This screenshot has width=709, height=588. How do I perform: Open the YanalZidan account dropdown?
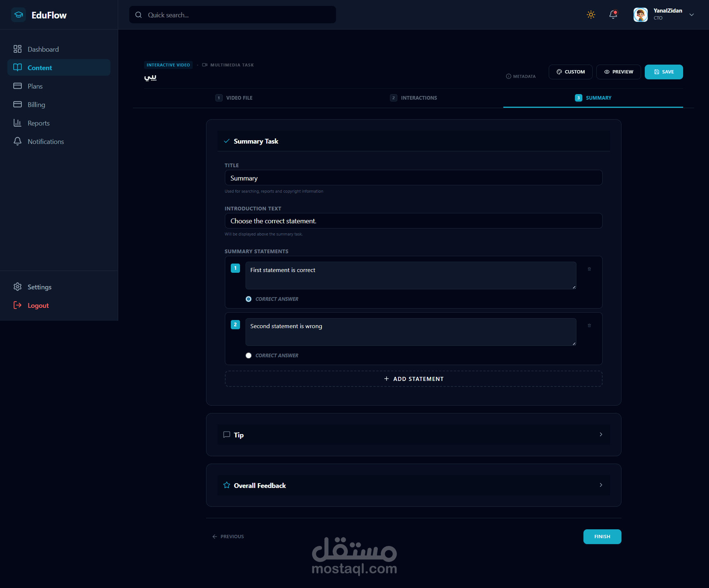click(691, 15)
